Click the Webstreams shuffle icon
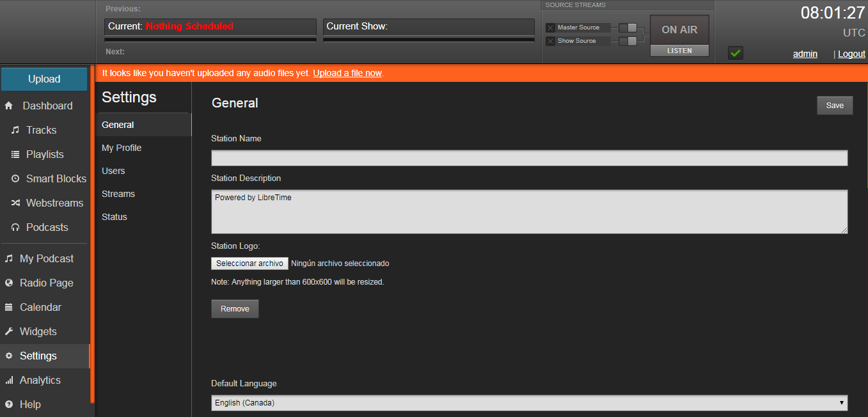The image size is (868, 417). (15, 203)
